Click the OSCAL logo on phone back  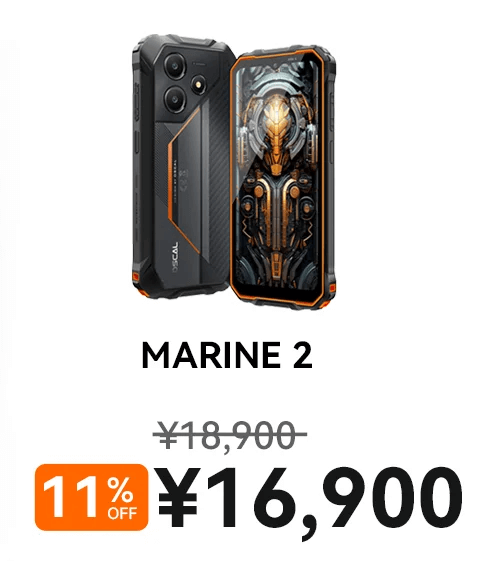point(175,257)
